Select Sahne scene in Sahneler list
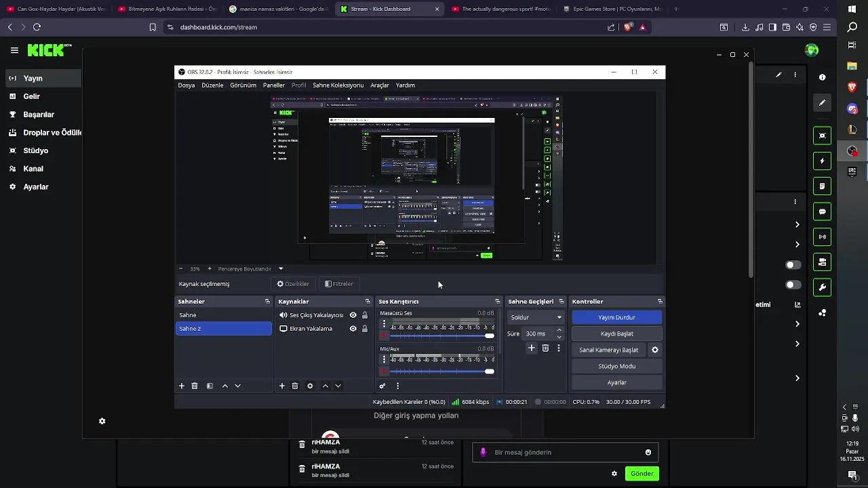The width and height of the screenshot is (868, 488). click(x=224, y=315)
